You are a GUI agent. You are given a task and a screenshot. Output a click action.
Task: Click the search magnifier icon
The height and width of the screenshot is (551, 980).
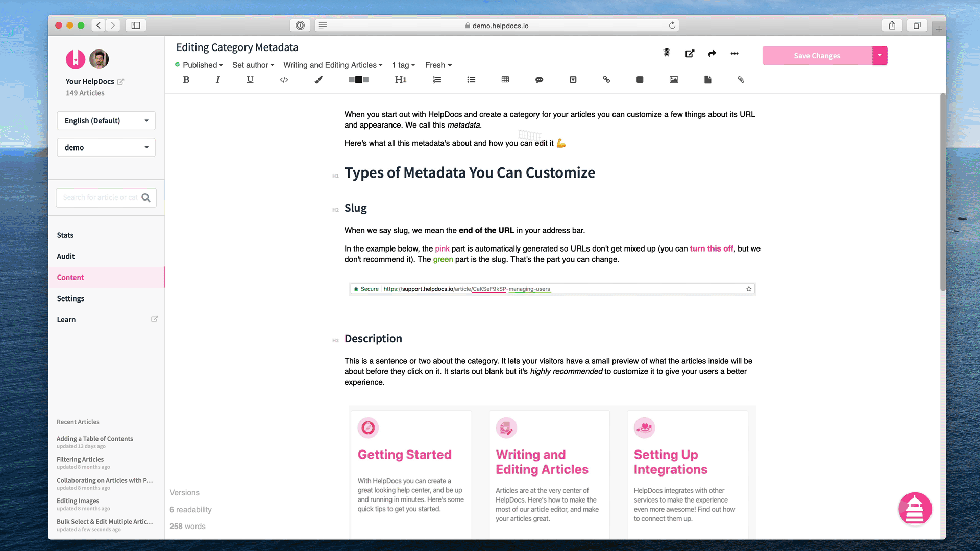(x=146, y=197)
